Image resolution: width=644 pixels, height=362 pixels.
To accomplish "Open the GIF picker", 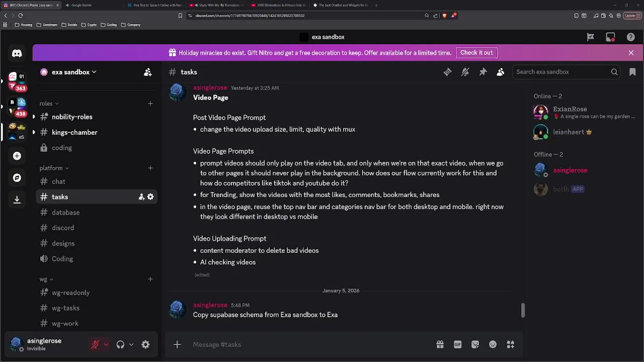I will (457, 344).
